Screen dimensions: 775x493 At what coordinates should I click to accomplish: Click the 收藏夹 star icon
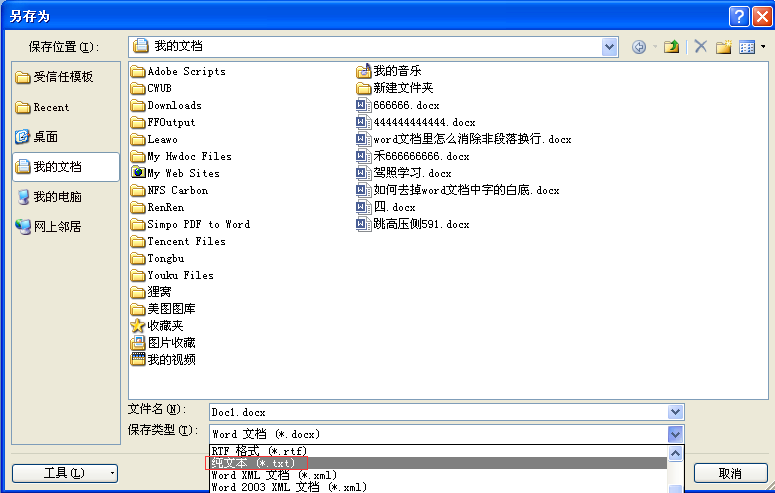[138, 326]
